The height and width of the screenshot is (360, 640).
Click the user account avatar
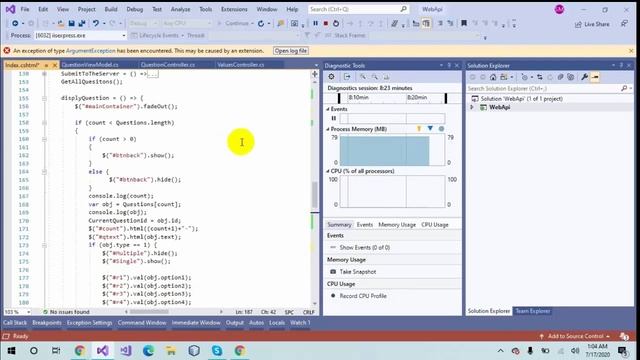559,9
